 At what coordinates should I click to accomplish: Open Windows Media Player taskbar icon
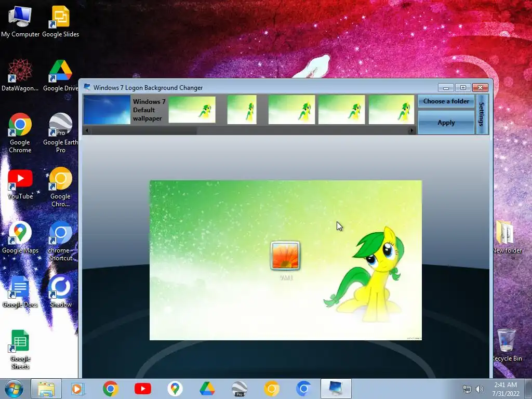point(78,389)
